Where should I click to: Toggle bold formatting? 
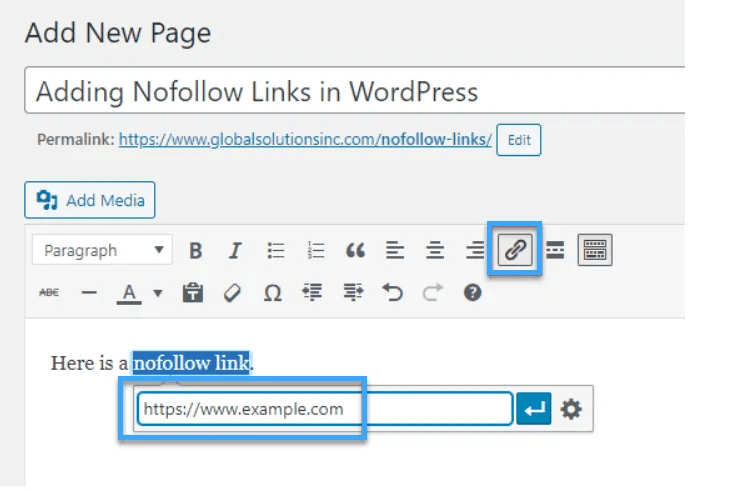pyautogui.click(x=196, y=250)
